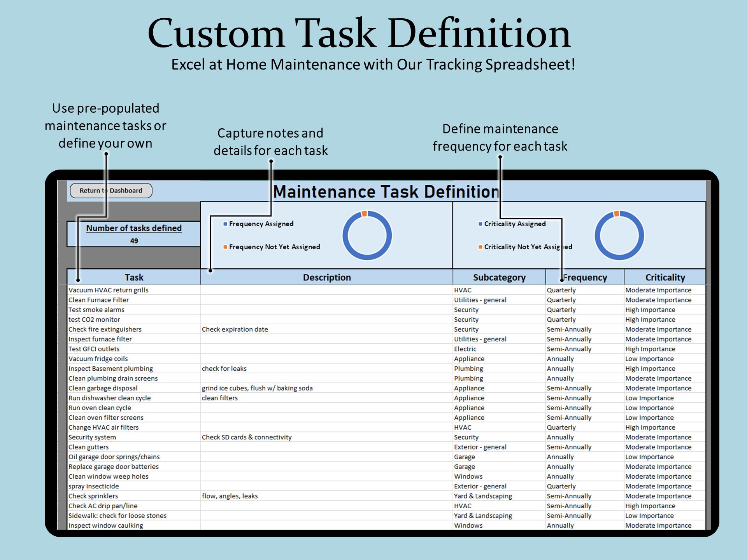747x560 pixels.
Task: Click the Frequency donut chart
Action: click(367, 235)
